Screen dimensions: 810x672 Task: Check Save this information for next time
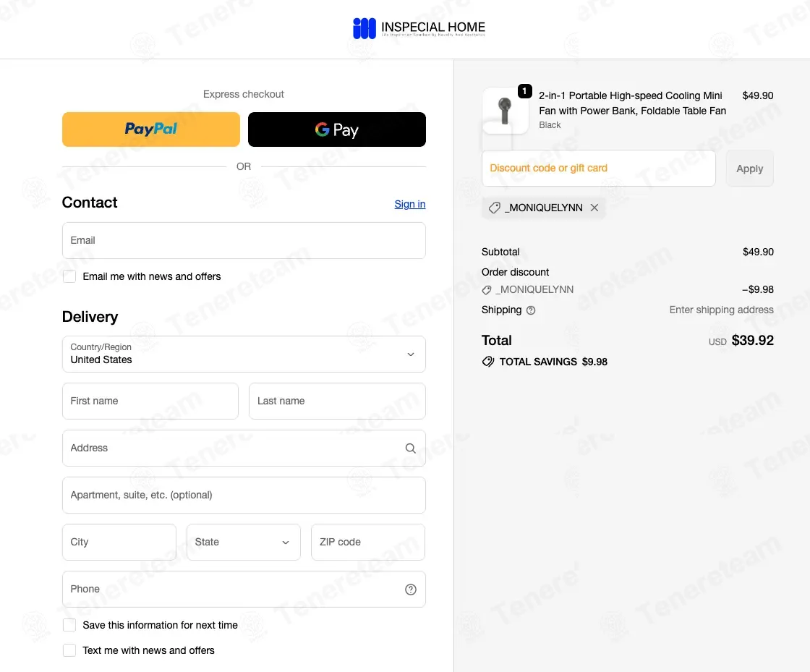[x=69, y=625]
